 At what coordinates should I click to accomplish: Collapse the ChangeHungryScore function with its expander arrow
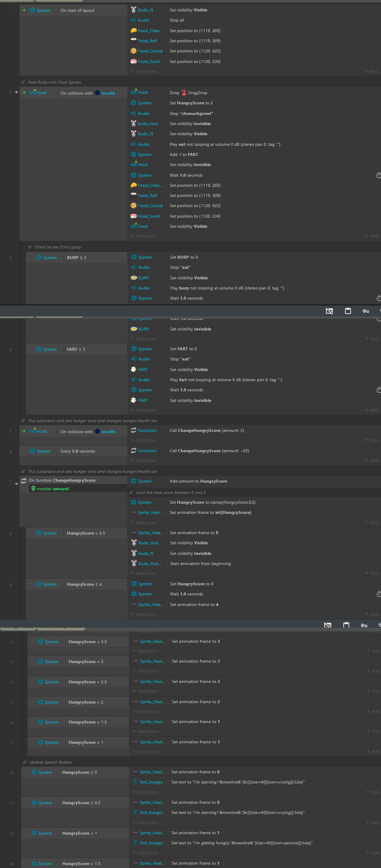pos(16,484)
